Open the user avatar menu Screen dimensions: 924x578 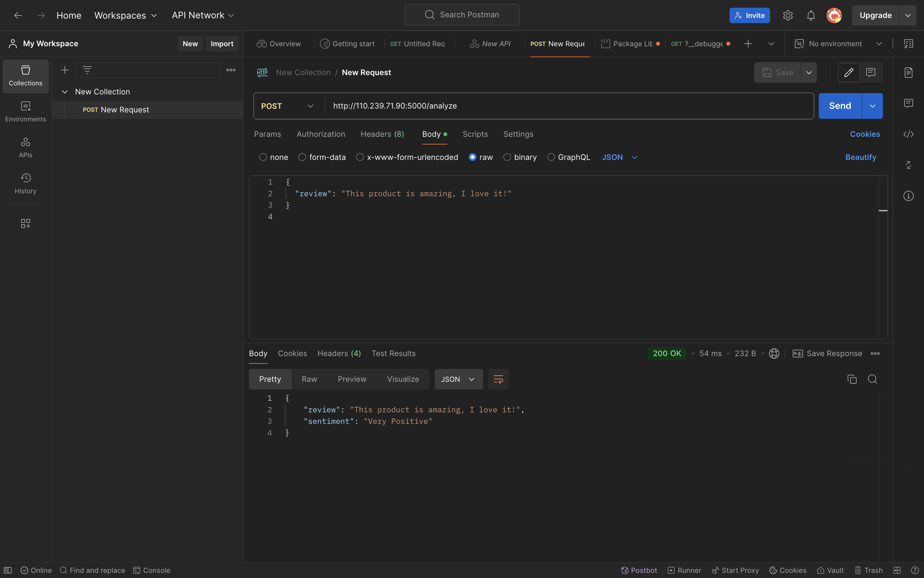(x=834, y=15)
